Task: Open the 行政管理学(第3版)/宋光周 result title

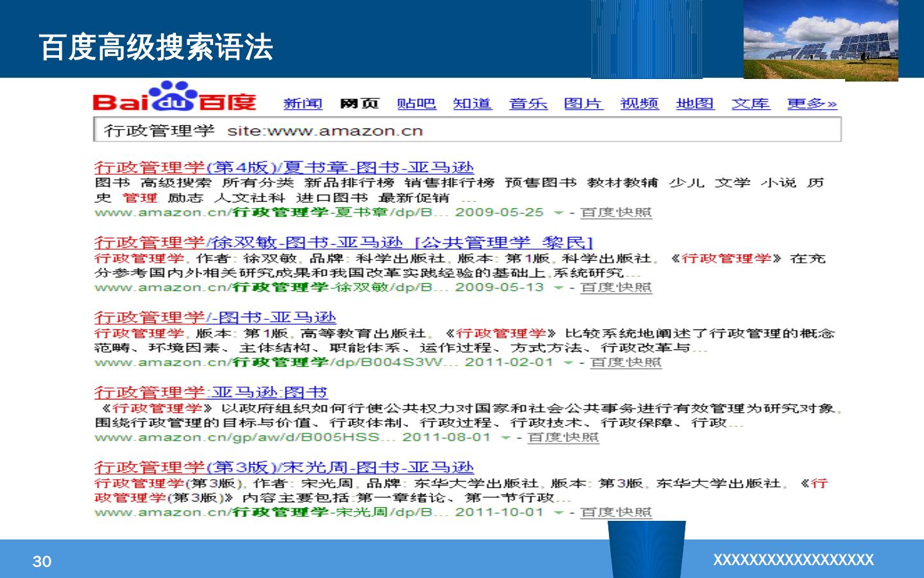Action: click(x=284, y=468)
